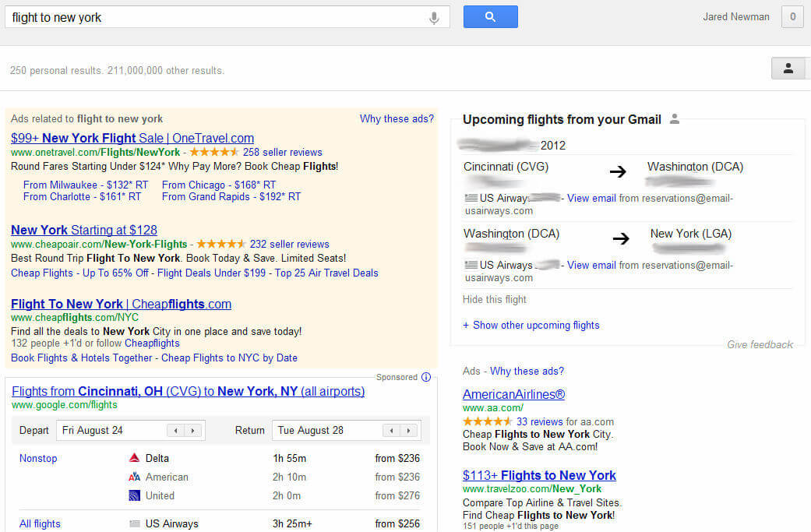The height and width of the screenshot is (532, 811).
Task: Click the blue search magnifier button
Action: tap(490, 16)
